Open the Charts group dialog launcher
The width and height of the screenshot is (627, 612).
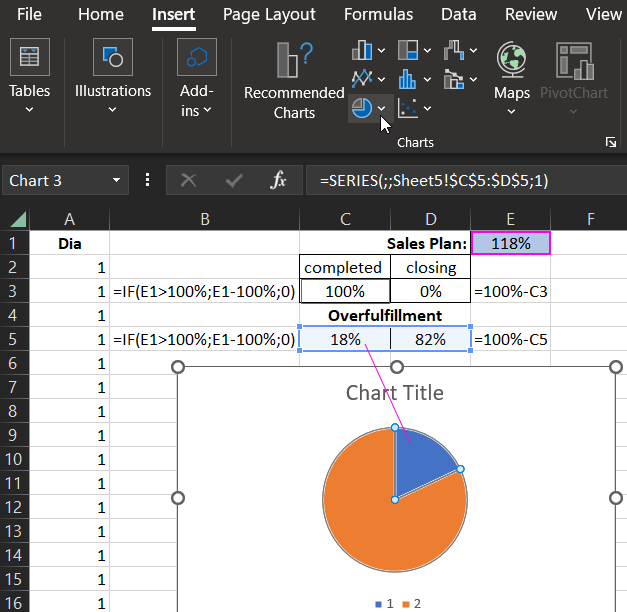coord(611,143)
